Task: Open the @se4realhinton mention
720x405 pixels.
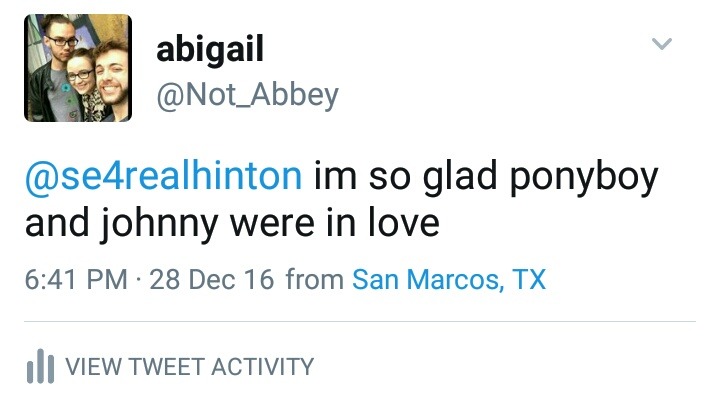Action: [x=163, y=177]
